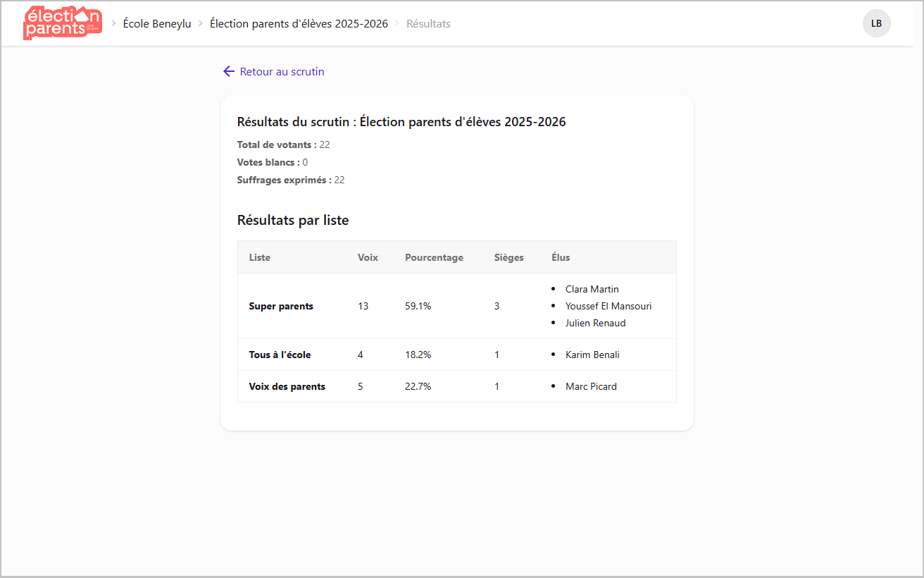Select the Tous à l'école list name

(280, 355)
